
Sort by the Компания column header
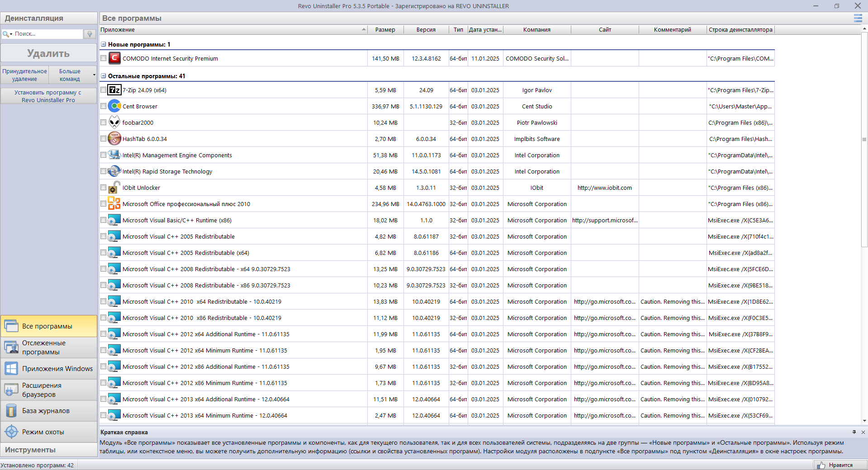[x=537, y=29]
